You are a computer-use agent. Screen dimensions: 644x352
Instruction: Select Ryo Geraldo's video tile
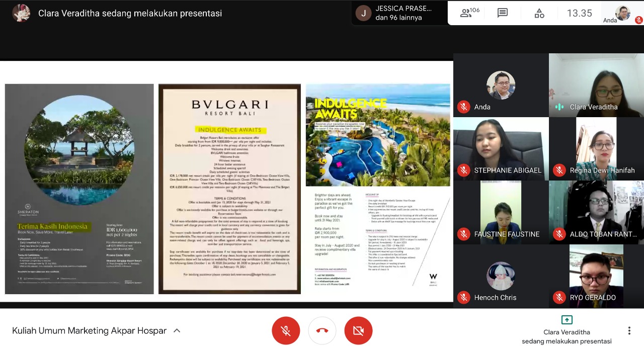(x=596, y=276)
